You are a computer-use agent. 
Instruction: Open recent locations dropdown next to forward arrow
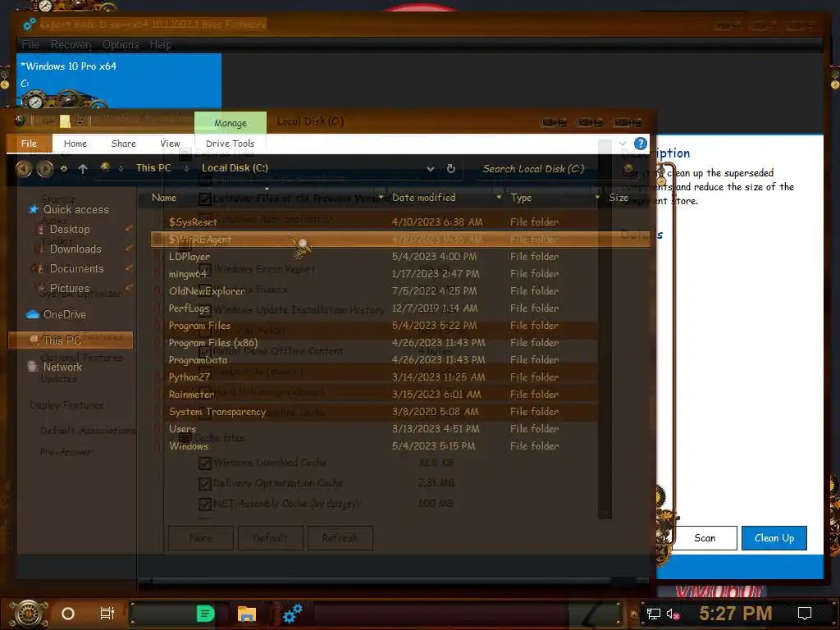tap(64, 169)
